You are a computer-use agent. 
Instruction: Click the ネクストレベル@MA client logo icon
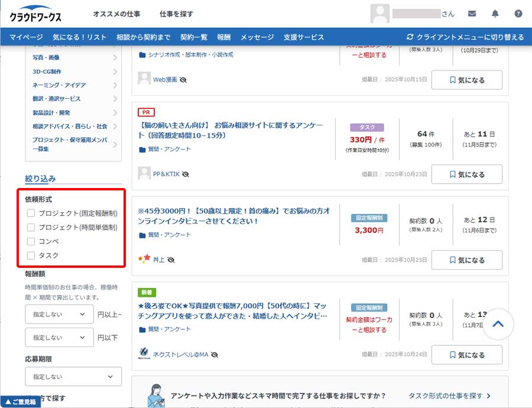pyautogui.click(x=144, y=354)
